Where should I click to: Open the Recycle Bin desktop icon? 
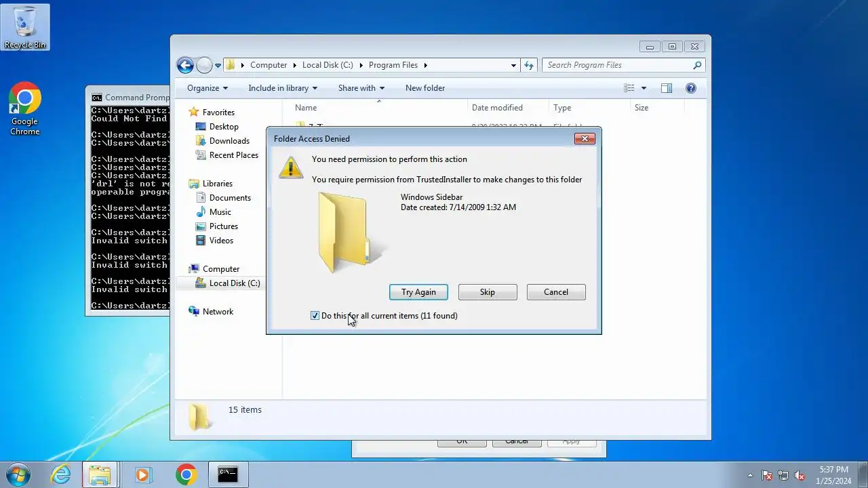[25, 27]
